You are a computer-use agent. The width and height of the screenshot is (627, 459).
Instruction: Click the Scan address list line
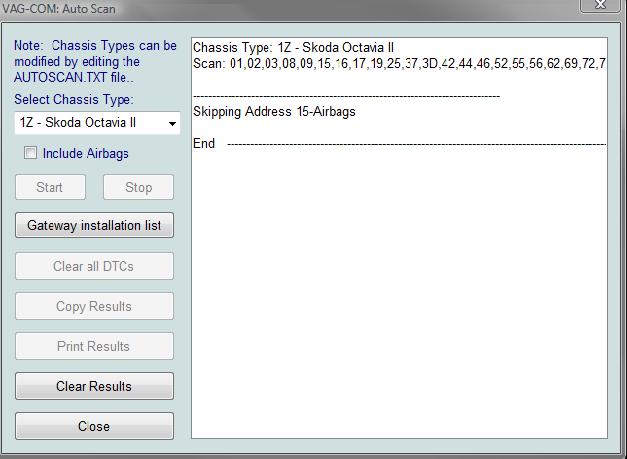[399, 64]
